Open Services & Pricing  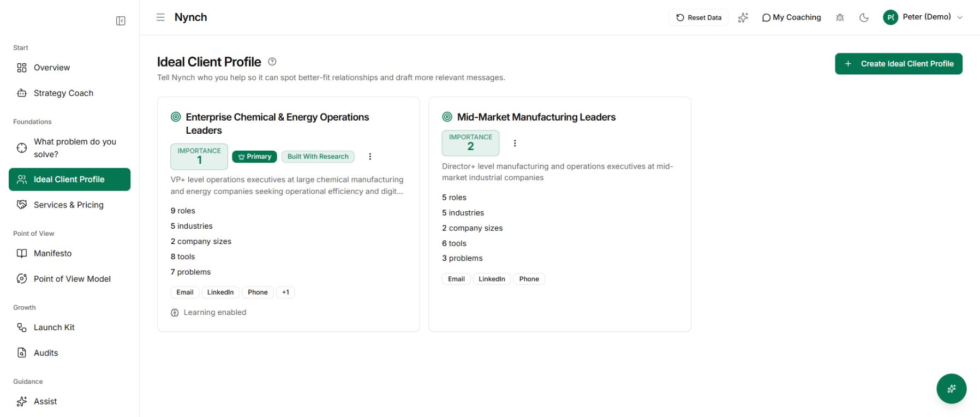(69, 205)
